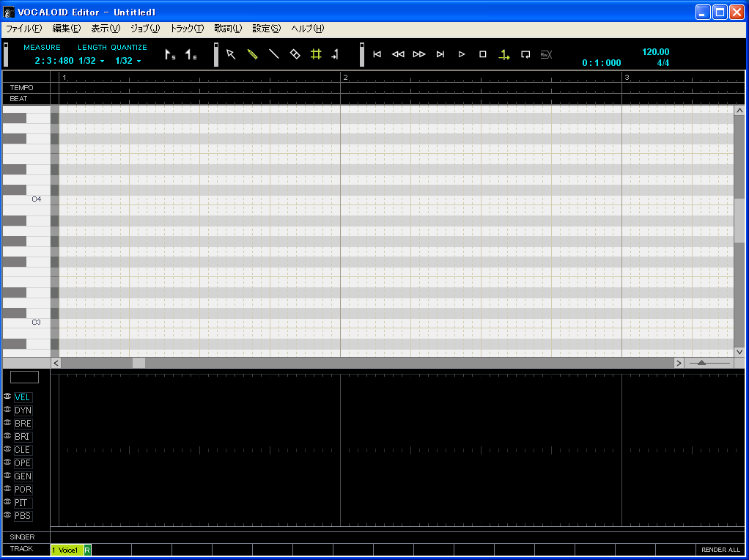Click the C4 piano key
This screenshot has height=560, width=749.
point(26,199)
